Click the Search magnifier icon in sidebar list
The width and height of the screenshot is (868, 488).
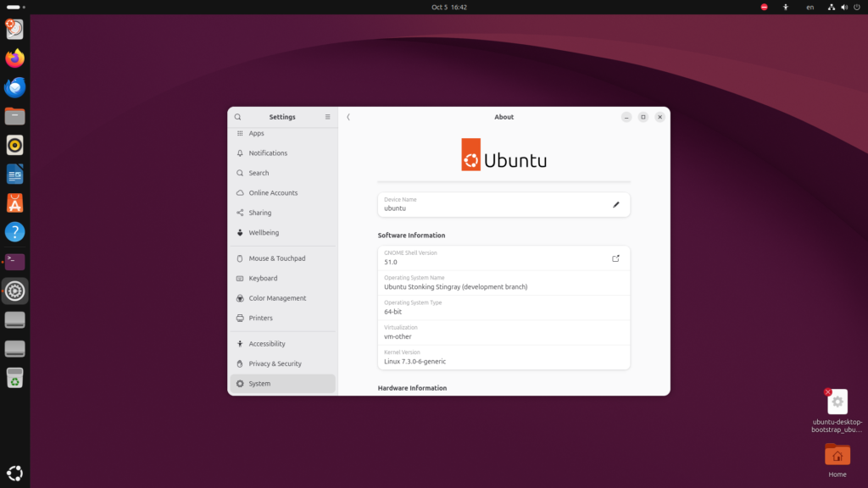tap(240, 173)
